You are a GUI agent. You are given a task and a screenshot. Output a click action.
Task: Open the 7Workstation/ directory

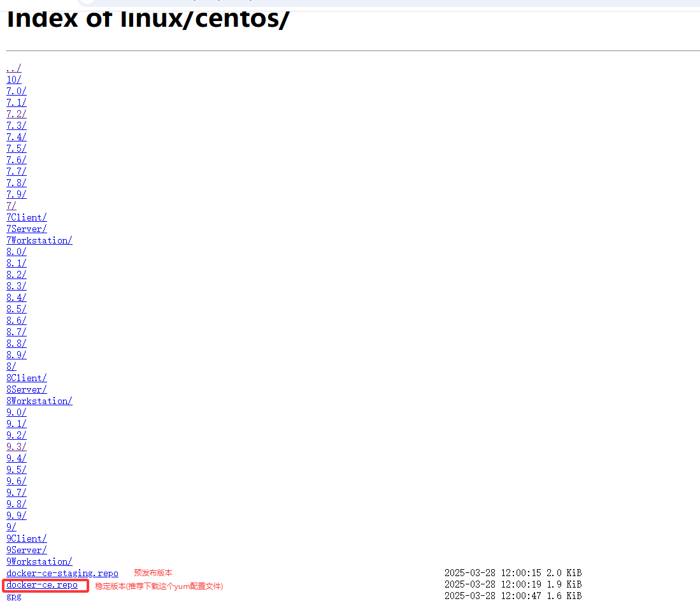pyautogui.click(x=39, y=240)
